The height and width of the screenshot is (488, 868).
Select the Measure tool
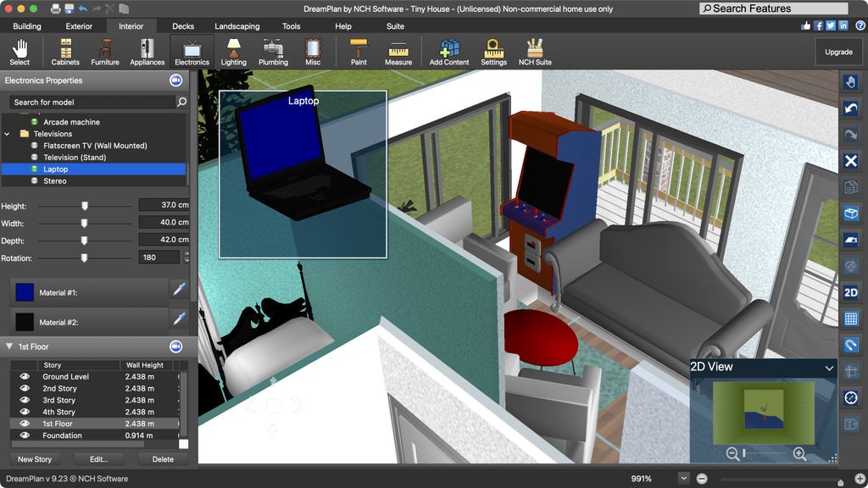pos(398,51)
